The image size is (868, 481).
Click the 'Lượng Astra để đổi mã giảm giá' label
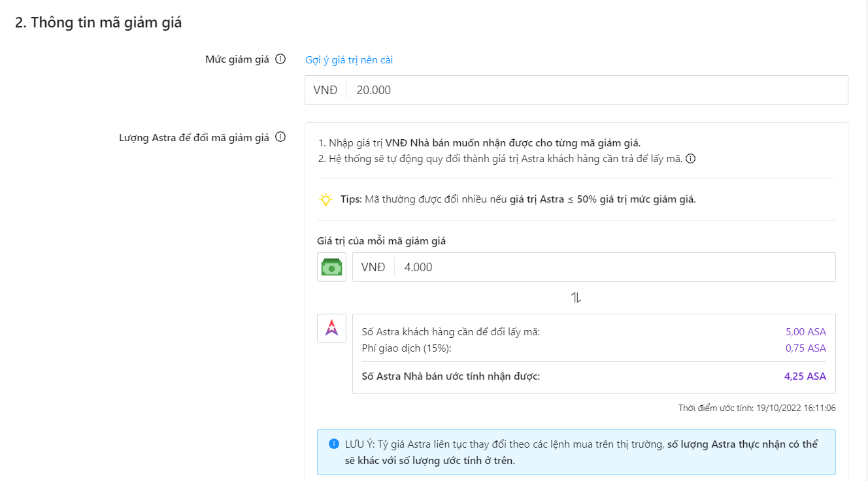[194, 137]
